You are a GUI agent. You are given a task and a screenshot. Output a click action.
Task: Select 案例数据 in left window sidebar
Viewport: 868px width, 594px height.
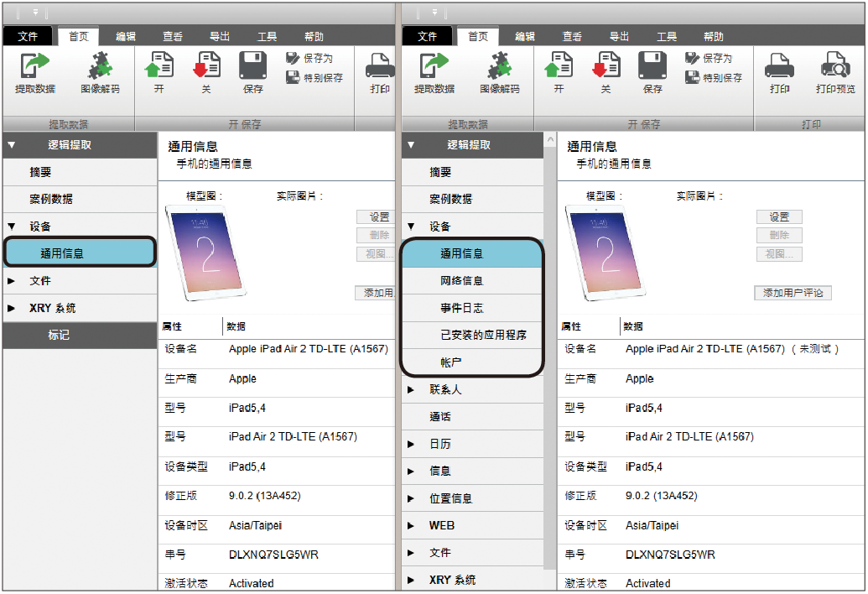(81, 199)
